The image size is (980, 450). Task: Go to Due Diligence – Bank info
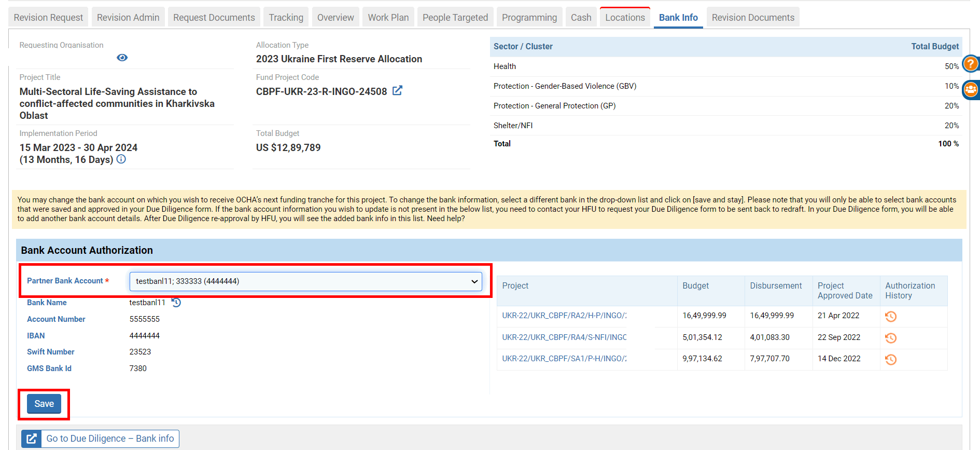[101, 439]
